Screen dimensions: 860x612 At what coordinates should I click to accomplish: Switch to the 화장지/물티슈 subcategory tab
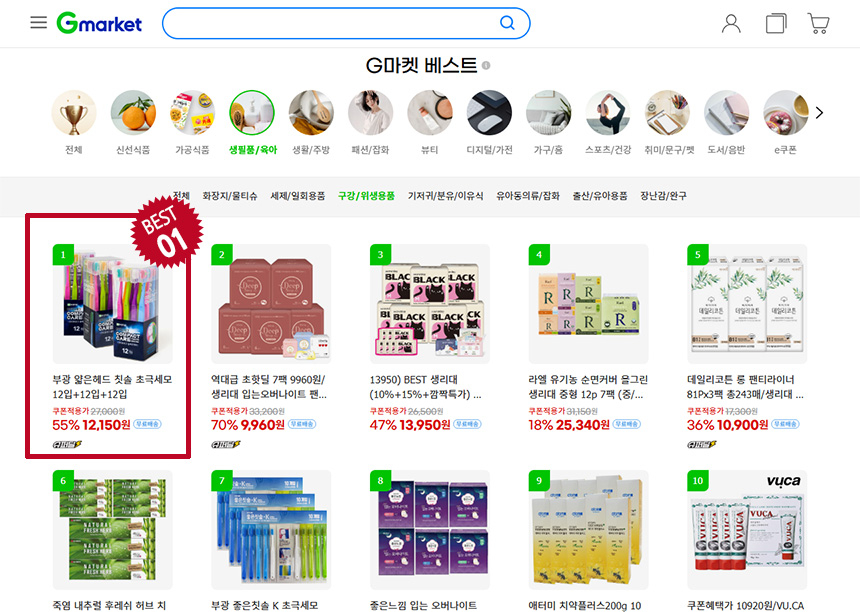[x=230, y=196]
